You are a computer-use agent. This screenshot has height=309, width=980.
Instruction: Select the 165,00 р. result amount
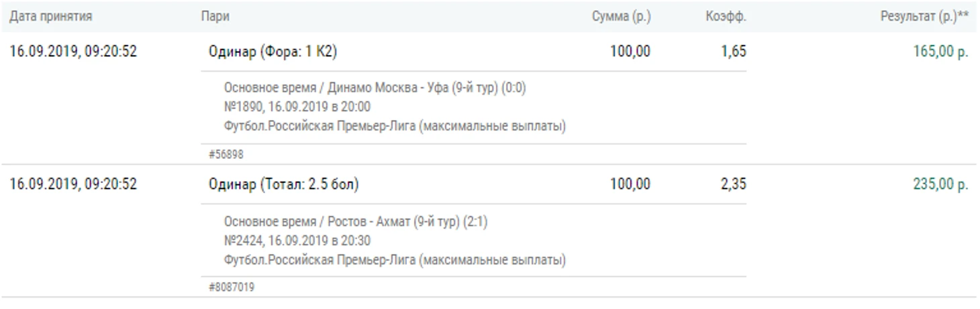pyautogui.click(x=941, y=52)
